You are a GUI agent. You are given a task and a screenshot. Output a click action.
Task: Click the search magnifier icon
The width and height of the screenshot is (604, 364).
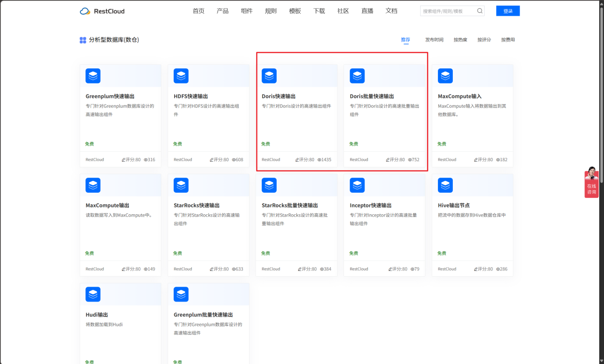479,10
